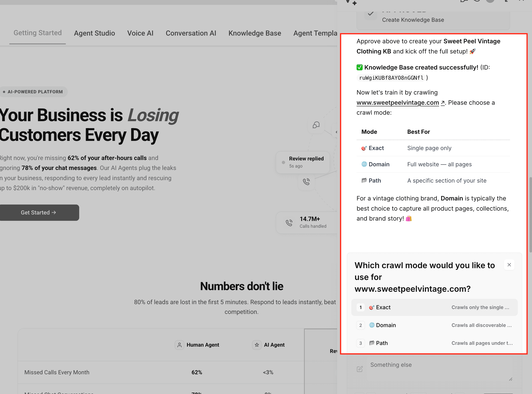Click the AI Agent column header
The height and width of the screenshot is (394, 532).
click(x=268, y=345)
